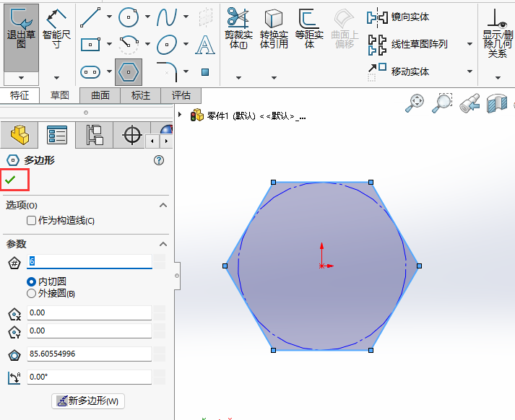Click the 智能尺寸 smart dimension button
The image size is (515, 420).
pos(56,29)
